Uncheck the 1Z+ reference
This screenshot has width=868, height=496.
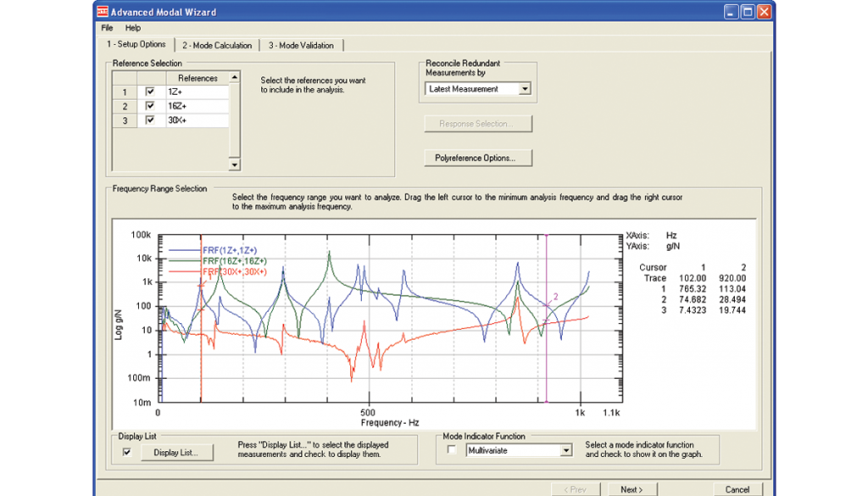[151, 92]
